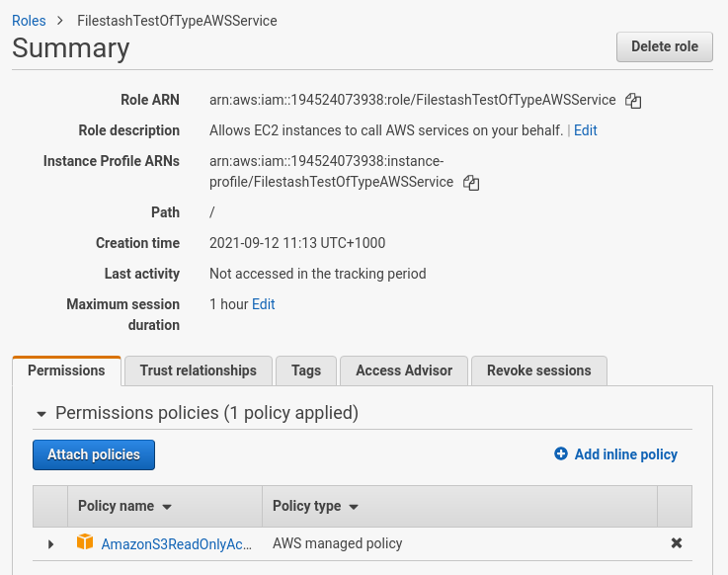Viewport: 728px width, 575px height.
Task: Click the Policy name column header
Action: [165, 506]
